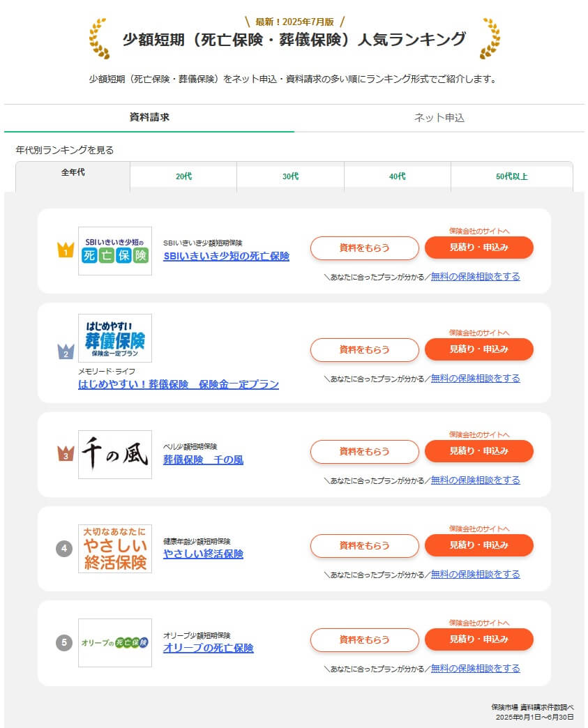Show the 30代 age ranking

point(290,177)
